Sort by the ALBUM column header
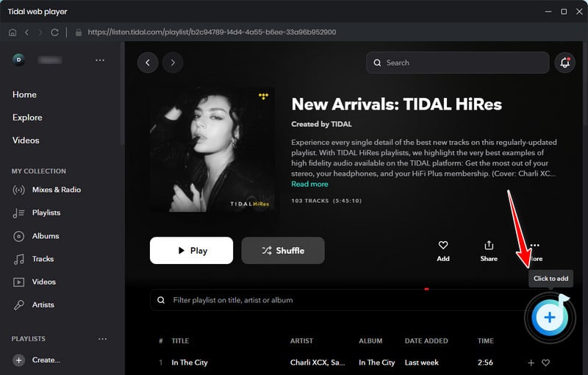This screenshot has height=375, width=588. pos(370,341)
